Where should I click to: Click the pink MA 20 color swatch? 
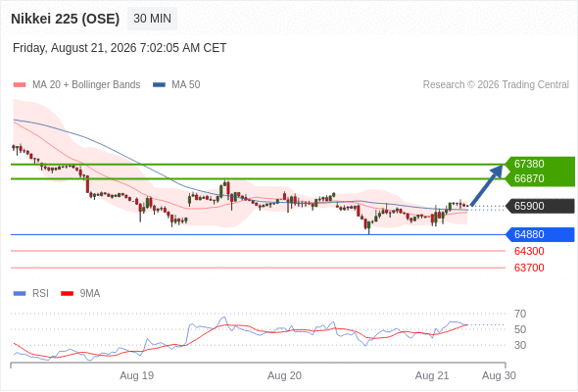pyautogui.click(x=20, y=85)
